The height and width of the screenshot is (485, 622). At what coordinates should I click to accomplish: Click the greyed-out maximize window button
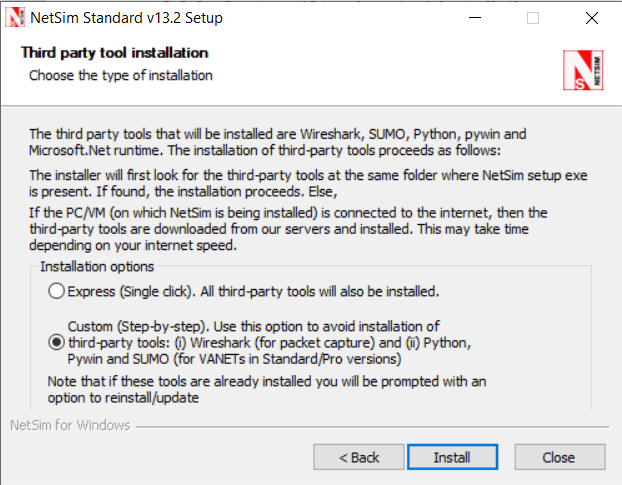[533, 18]
